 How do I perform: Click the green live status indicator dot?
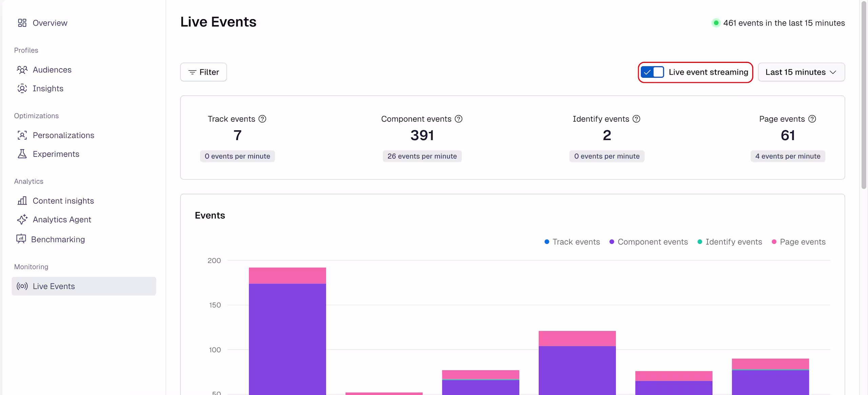click(716, 23)
